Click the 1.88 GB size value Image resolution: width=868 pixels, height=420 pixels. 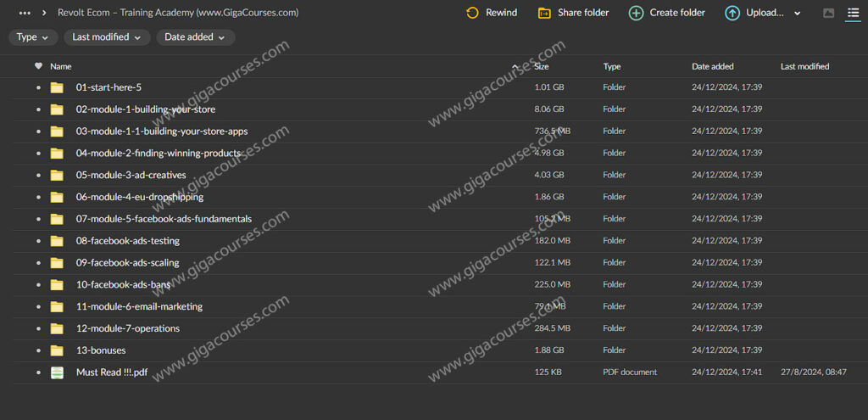tap(549, 350)
